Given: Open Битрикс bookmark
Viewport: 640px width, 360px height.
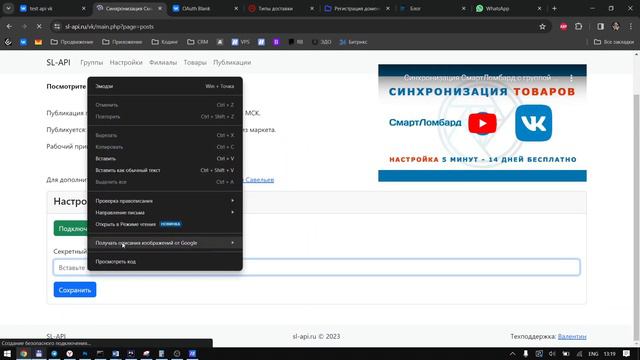Looking at the screenshot, I should coord(353,42).
